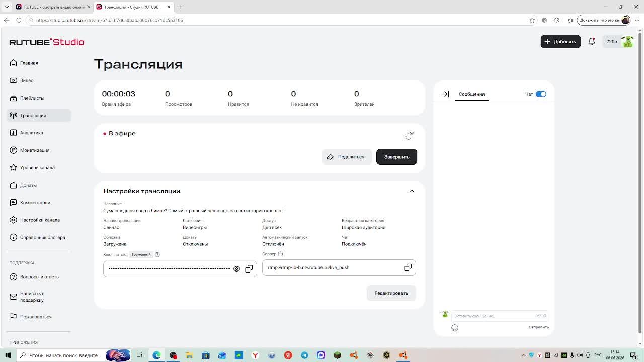Click help icon next to Ключ потока
The image size is (644, 362).
click(x=157, y=255)
